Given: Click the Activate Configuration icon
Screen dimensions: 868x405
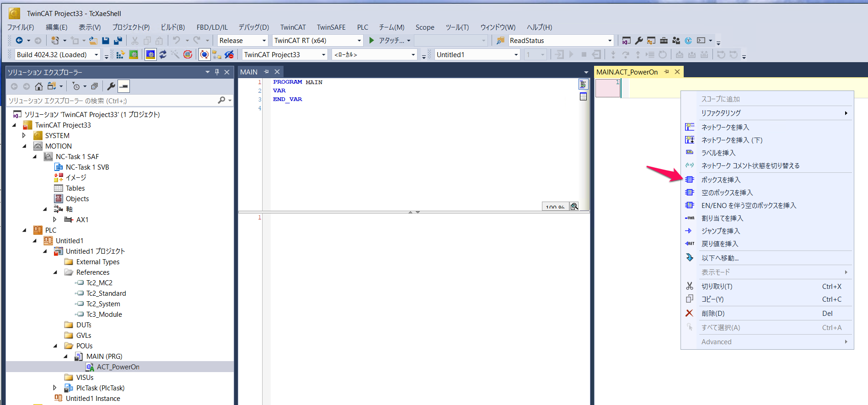Looking at the screenshot, I should 120,55.
